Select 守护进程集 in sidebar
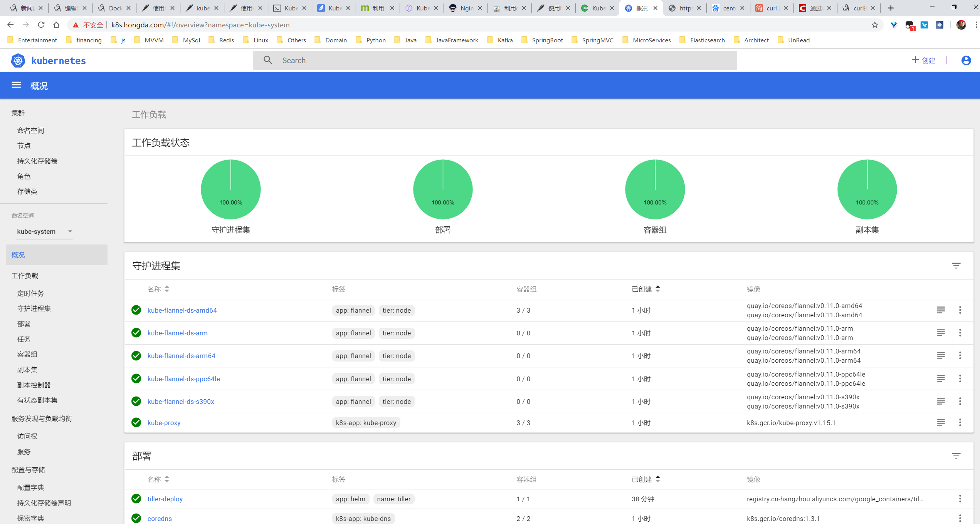 (34, 308)
